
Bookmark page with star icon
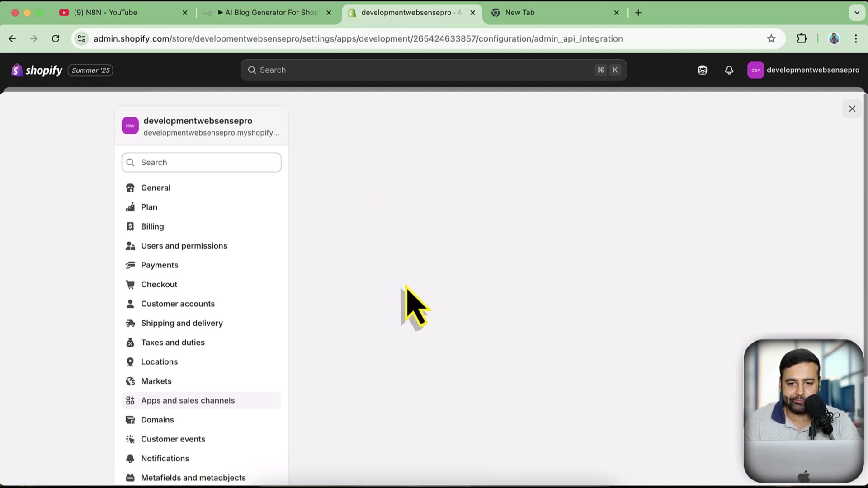[771, 39]
